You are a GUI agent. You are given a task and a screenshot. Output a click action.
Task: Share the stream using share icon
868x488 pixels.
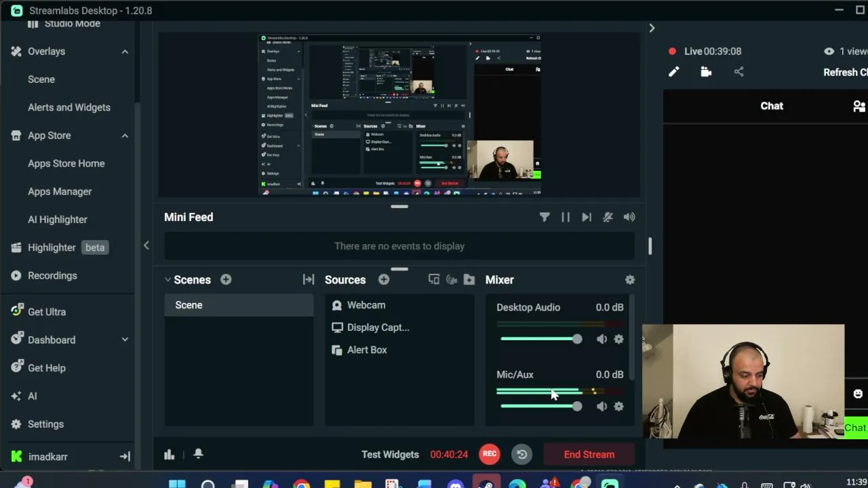tap(739, 72)
